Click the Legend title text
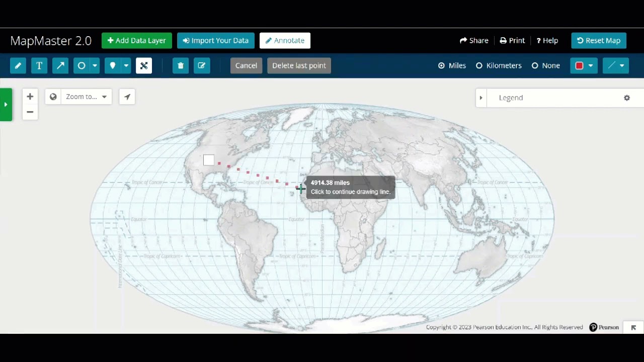644x362 pixels. click(511, 98)
